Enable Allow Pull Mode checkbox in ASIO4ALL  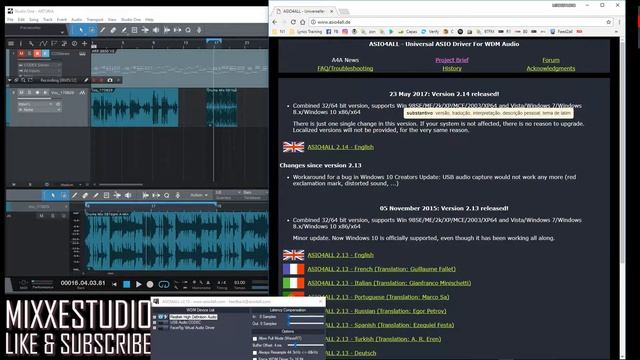pyautogui.click(x=255, y=338)
